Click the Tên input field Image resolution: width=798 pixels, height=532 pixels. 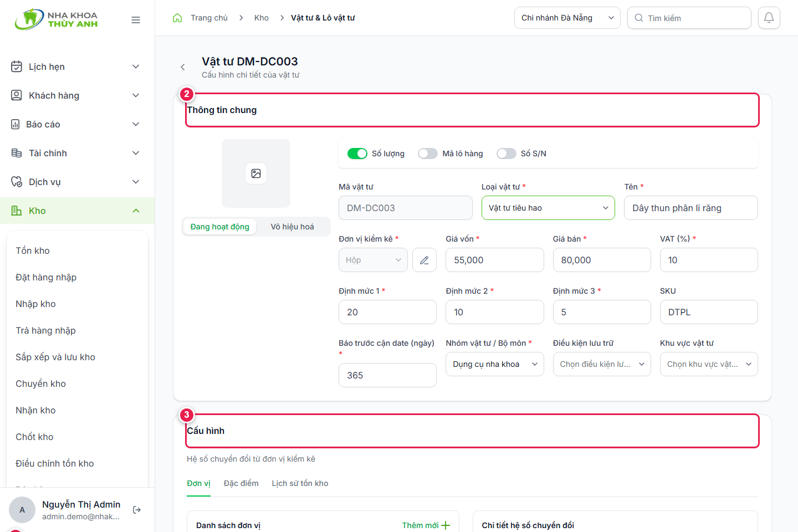pos(691,208)
